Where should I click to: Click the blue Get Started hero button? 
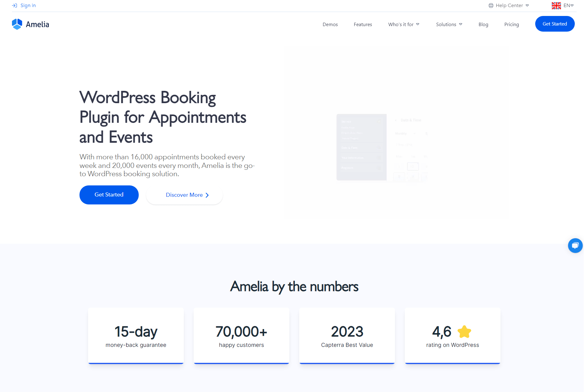109,195
